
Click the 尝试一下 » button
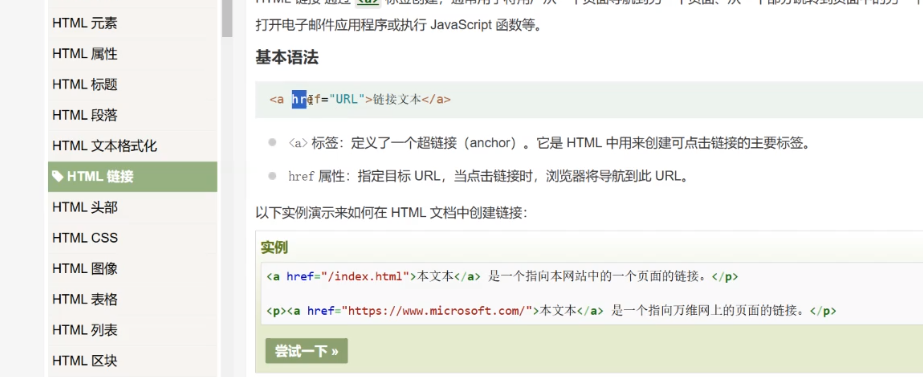307,351
